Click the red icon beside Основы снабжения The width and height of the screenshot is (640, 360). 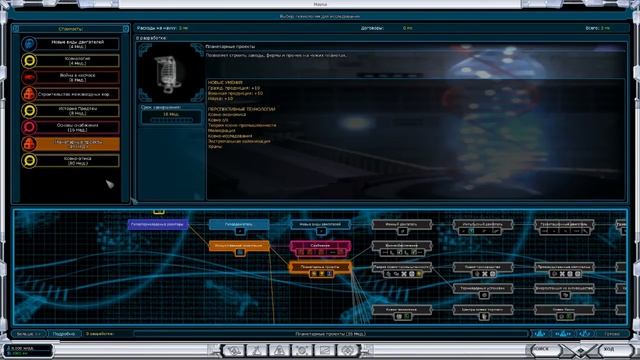point(29,127)
